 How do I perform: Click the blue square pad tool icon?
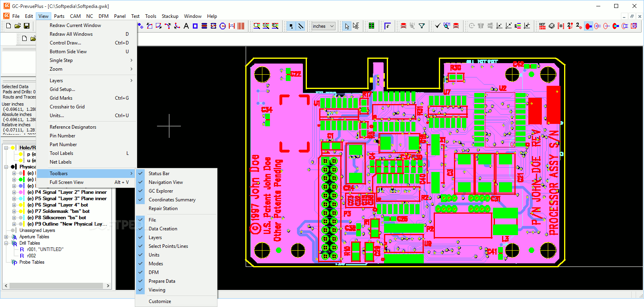195,26
